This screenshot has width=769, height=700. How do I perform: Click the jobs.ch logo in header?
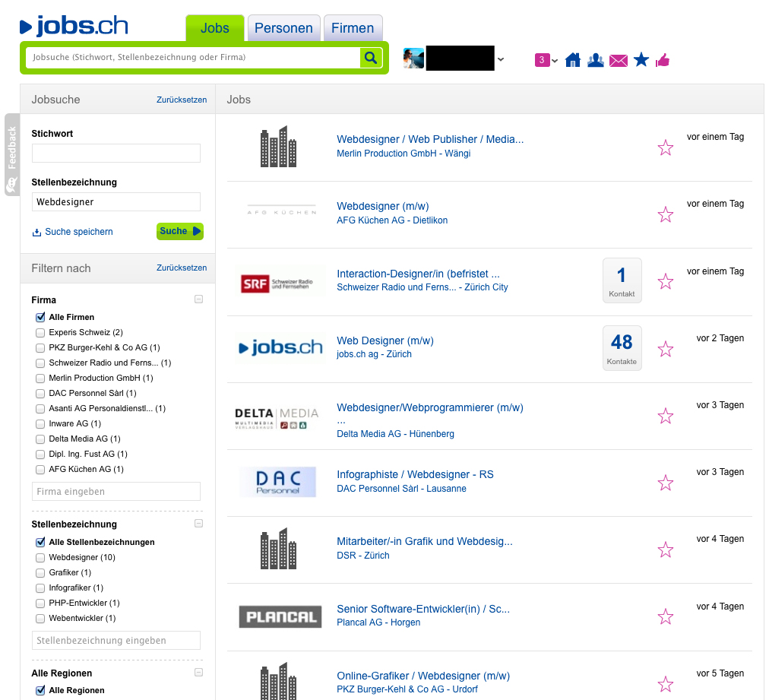click(74, 26)
